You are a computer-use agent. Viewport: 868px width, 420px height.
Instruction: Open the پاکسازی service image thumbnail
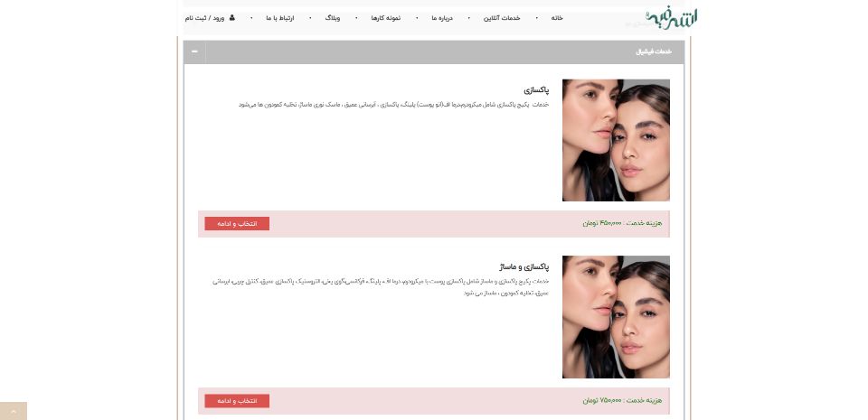pos(616,140)
